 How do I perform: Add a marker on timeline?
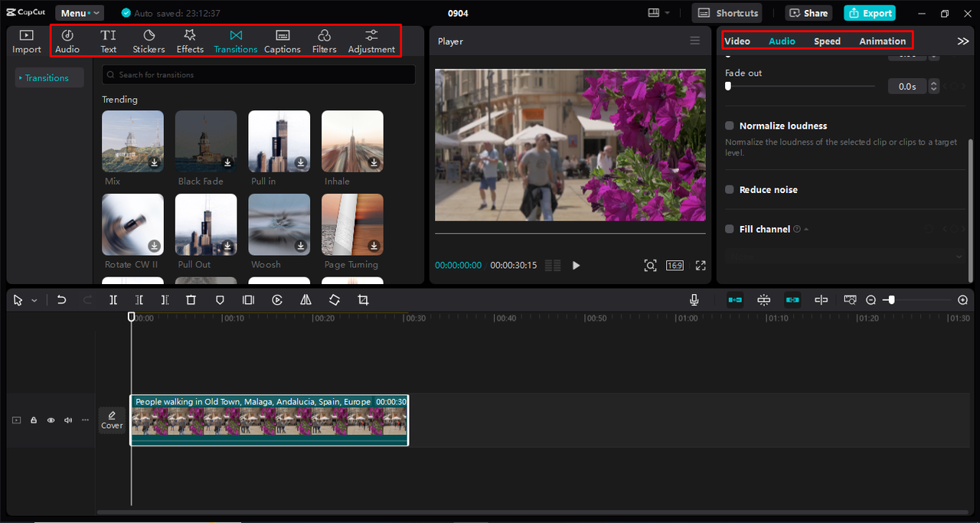click(220, 300)
